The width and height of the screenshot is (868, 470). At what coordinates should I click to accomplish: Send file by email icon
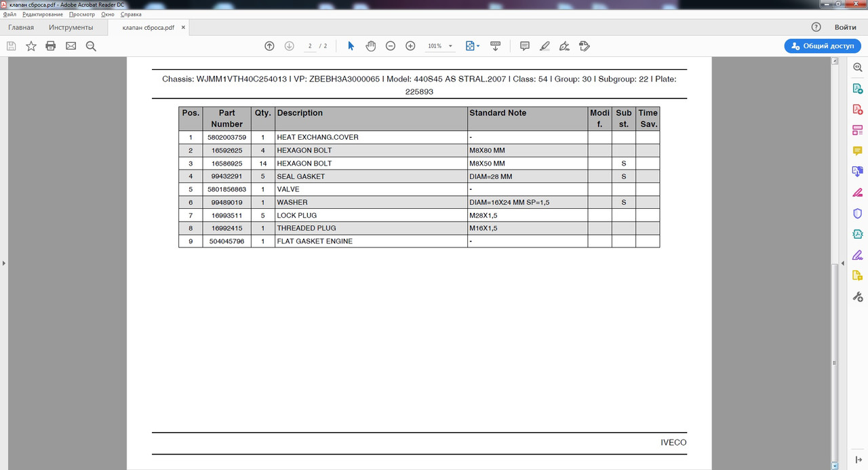coord(71,46)
